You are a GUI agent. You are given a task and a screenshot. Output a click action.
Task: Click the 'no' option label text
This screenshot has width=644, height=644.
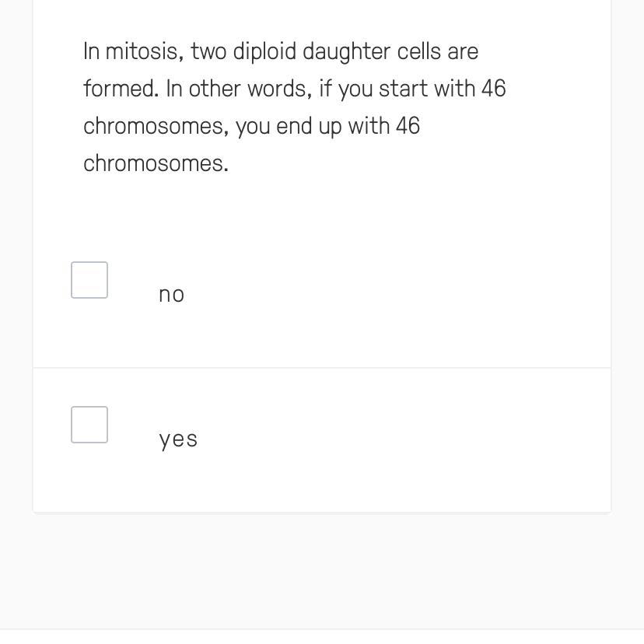coord(171,295)
